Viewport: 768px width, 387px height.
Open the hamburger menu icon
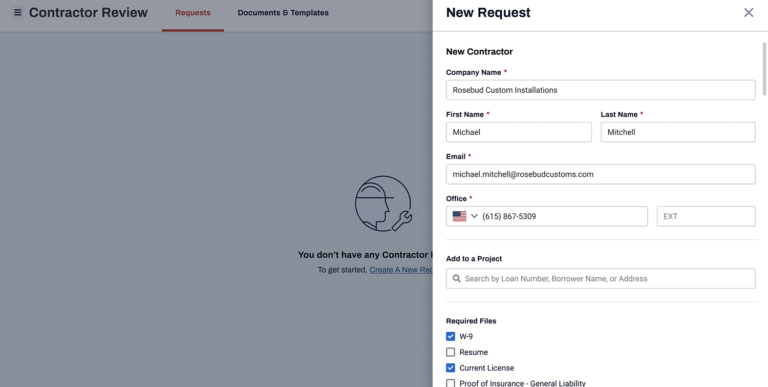point(18,13)
